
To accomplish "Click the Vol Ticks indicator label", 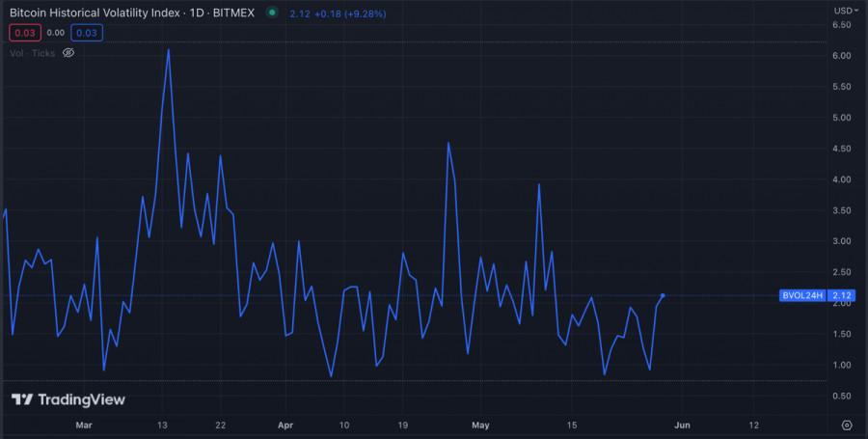I will tap(32, 53).
